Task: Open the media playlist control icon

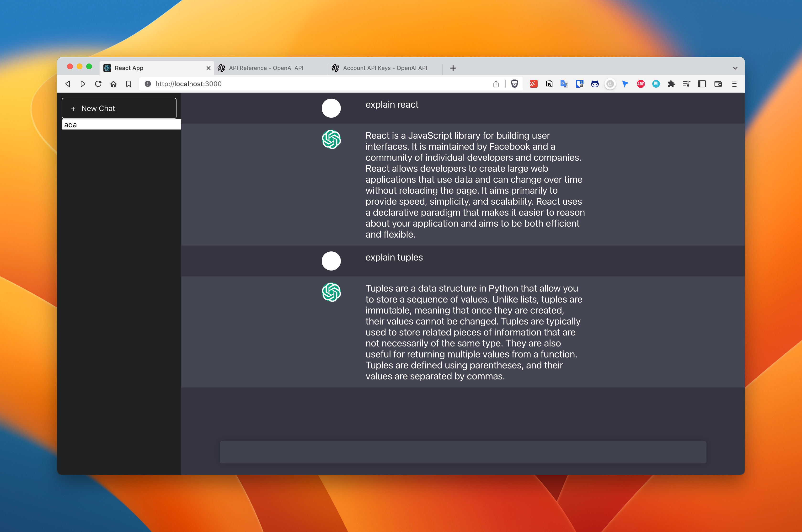Action: point(686,84)
